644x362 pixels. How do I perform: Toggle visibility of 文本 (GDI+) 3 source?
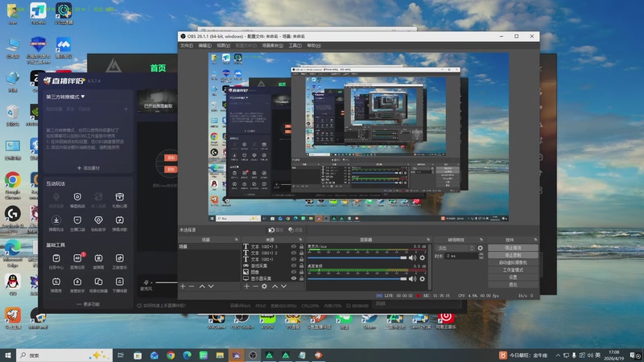point(294,247)
